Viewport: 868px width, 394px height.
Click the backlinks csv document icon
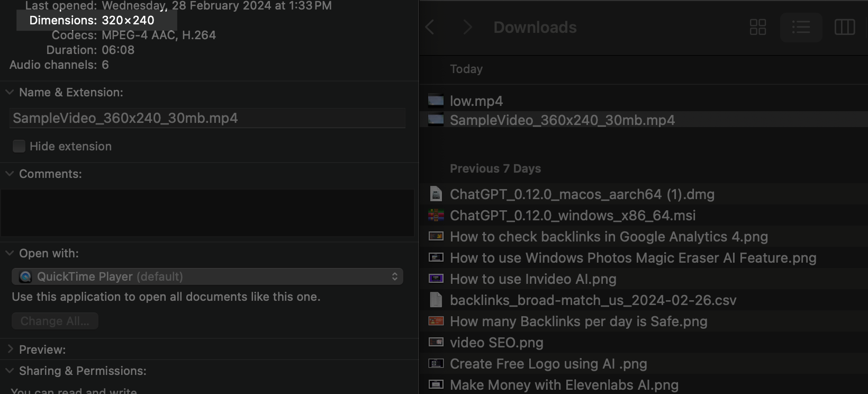point(436,300)
